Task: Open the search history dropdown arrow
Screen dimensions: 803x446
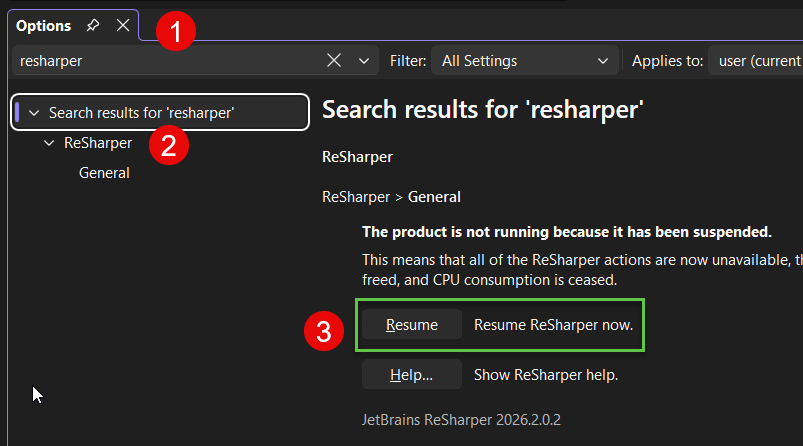Action: point(364,61)
